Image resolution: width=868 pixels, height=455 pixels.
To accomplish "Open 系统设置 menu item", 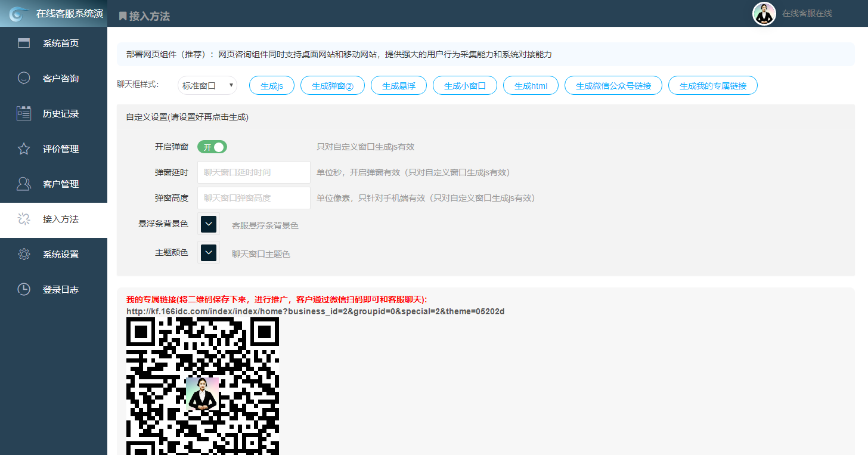I will click(x=54, y=254).
